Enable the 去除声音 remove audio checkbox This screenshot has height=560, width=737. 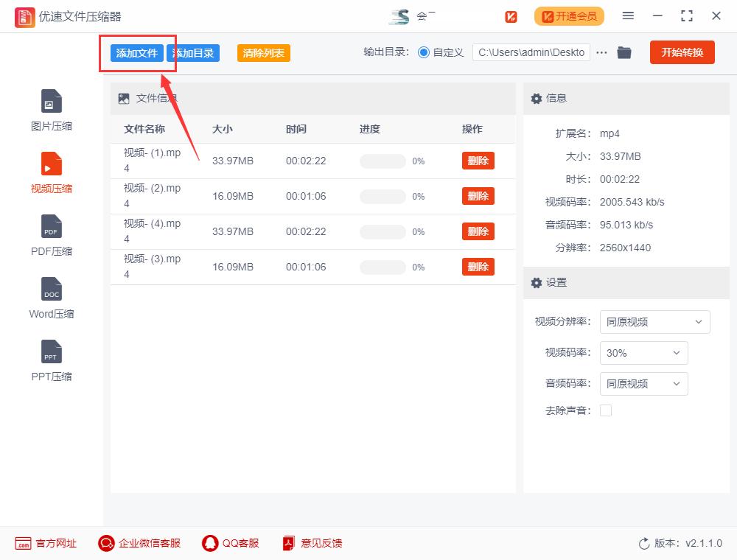coord(606,410)
